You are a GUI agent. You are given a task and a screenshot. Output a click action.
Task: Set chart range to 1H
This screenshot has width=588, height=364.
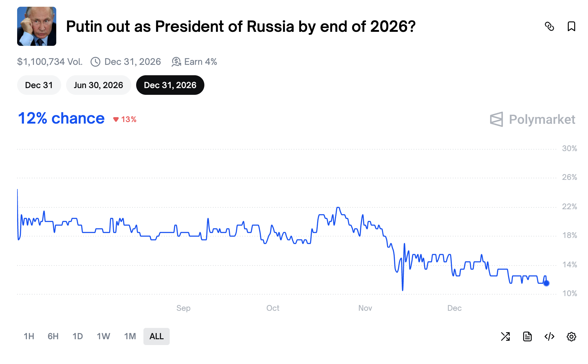(x=29, y=336)
